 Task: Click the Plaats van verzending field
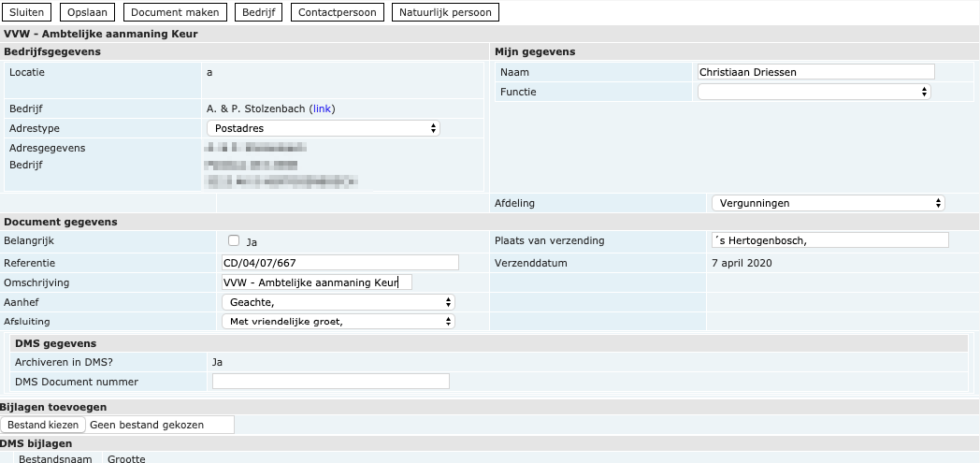(829, 240)
